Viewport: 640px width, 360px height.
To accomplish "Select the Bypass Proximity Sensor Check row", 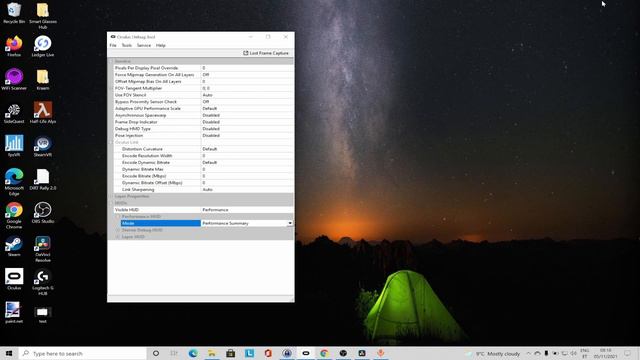I will click(x=203, y=102).
